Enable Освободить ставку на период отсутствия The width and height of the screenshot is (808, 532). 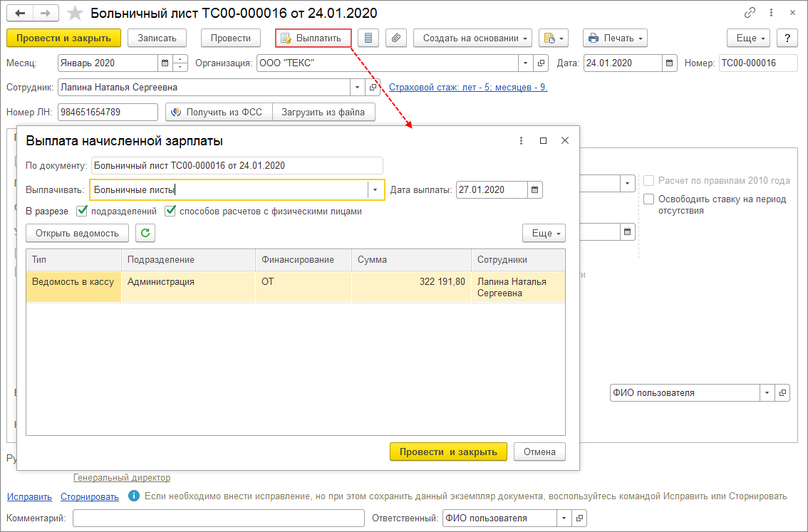tap(649, 199)
